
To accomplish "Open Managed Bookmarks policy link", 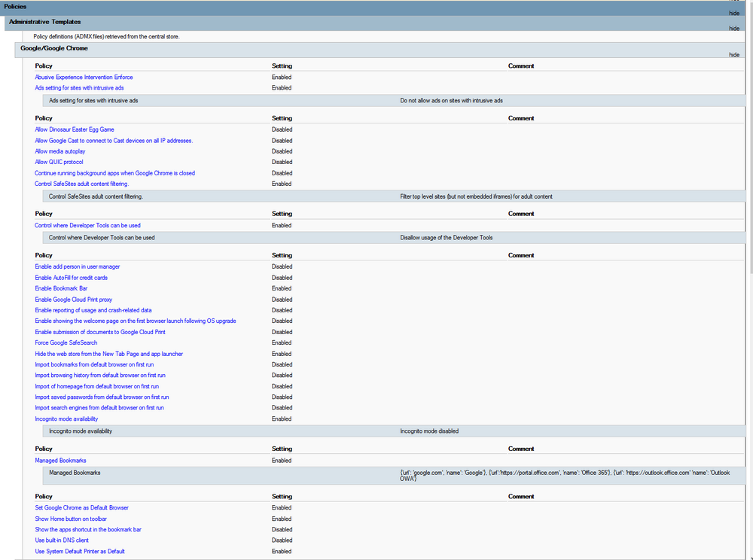I will point(60,460).
